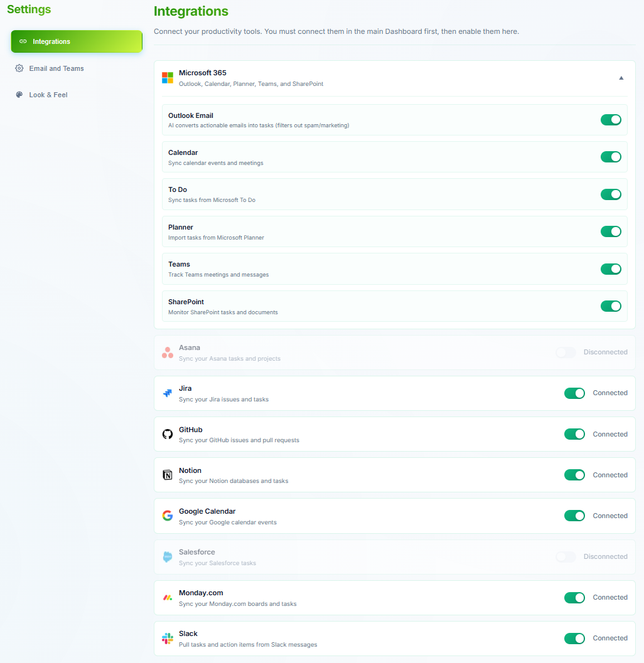Image resolution: width=644 pixels, height=663 pixels.
Task: Click the Slack logo icon
Action: point(168,639)
